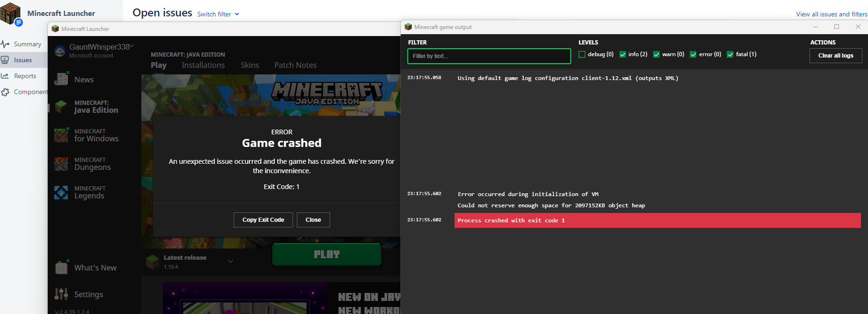Click the Copy Exit Code button

click(x=263, y=220)
